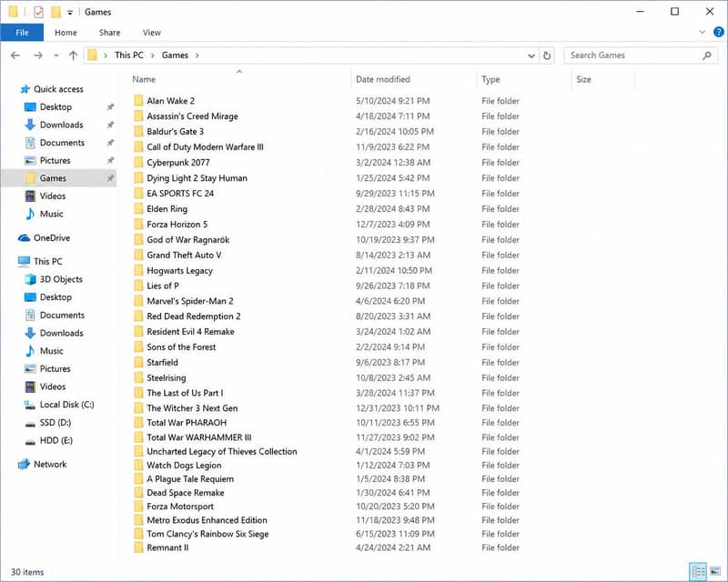Open OneDrive in navigation pane
Image resolution: width=728 pixels, height=582 pixels.
[x=52, y=237]
